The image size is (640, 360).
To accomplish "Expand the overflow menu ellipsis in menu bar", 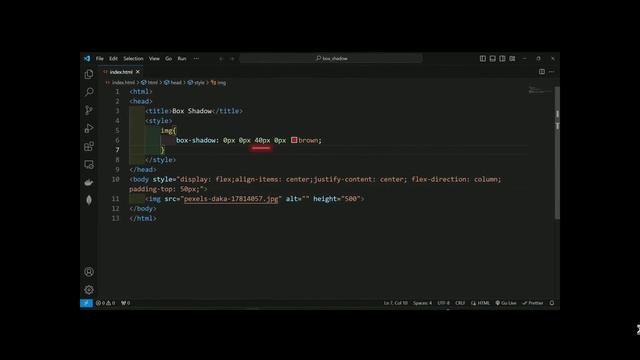I will click(x=196, y=59).
